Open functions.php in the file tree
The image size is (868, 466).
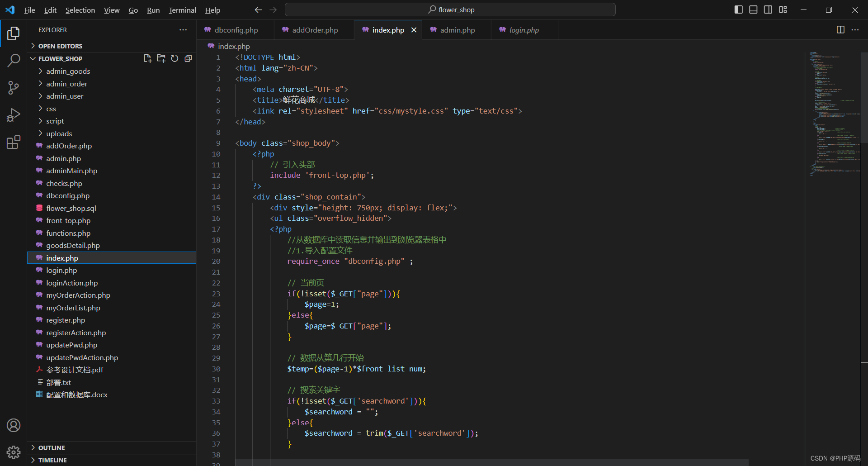112,233
